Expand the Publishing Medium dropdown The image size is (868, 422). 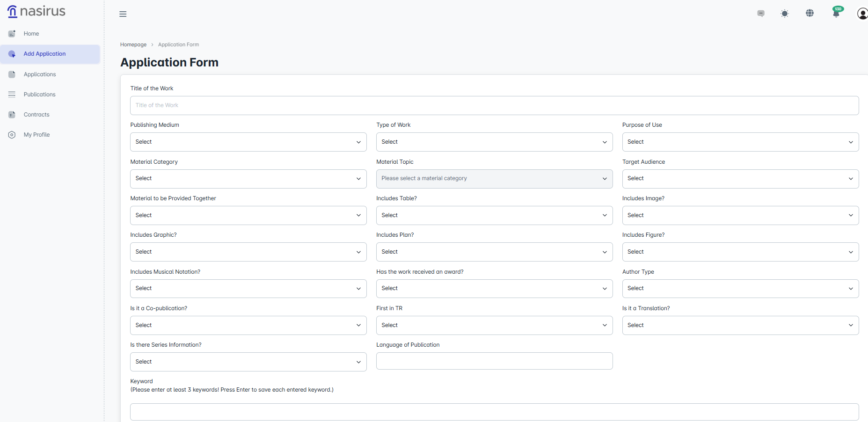click(248, 142)
